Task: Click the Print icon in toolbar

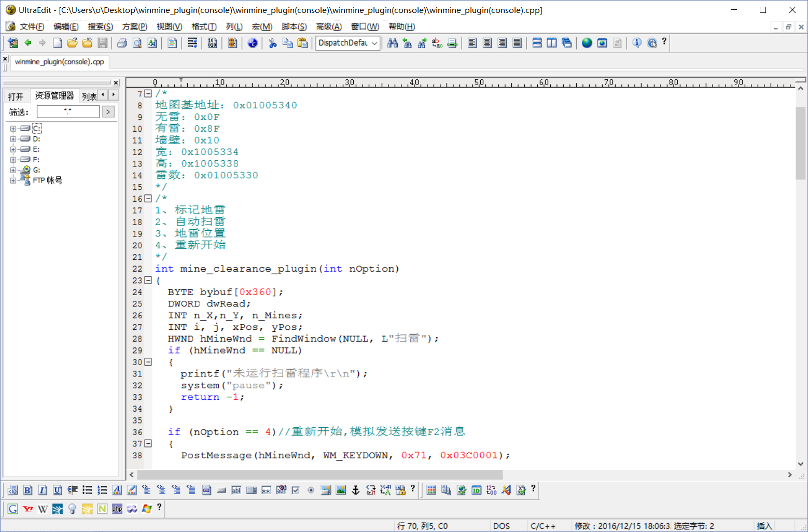Action: click(x=122, y=43)
